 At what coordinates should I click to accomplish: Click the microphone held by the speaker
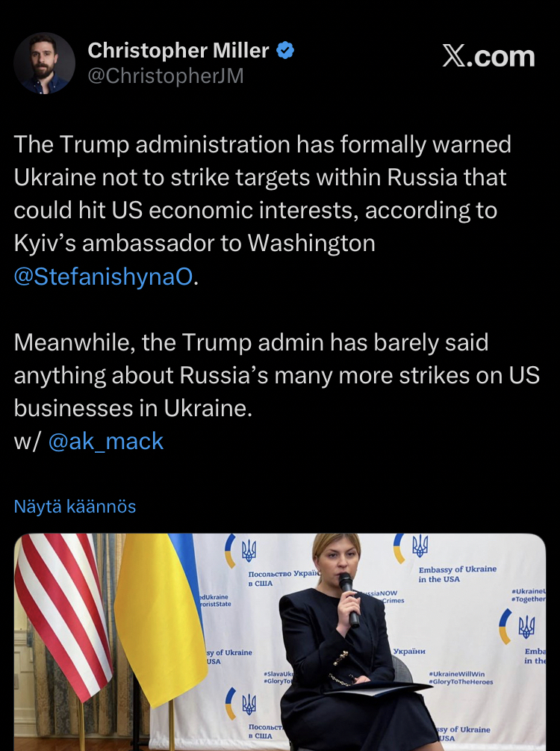click(x=349, y=598)
